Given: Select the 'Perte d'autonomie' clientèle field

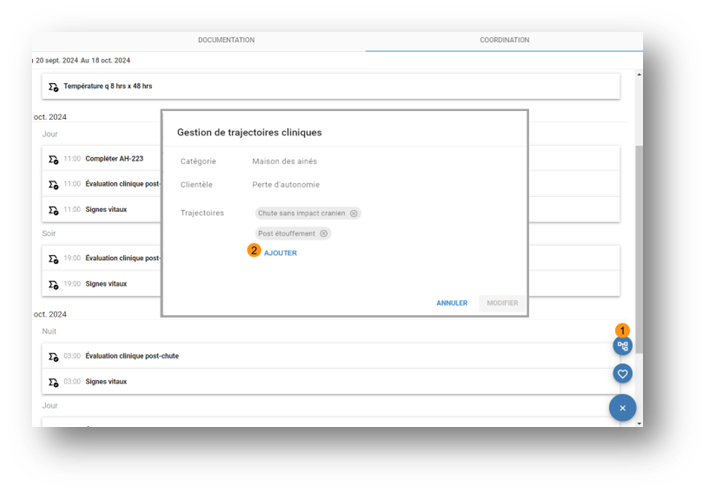Looking at the screenshot, I should coord(286,184).
